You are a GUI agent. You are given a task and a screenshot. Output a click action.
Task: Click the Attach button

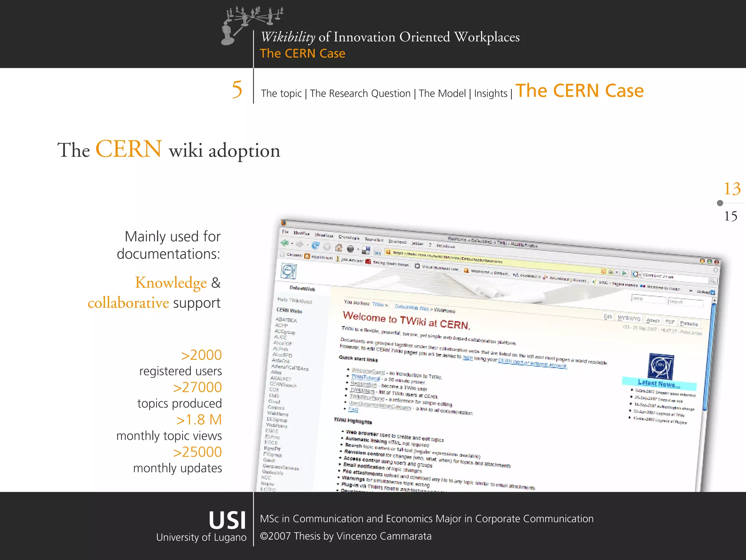(653, 321)
